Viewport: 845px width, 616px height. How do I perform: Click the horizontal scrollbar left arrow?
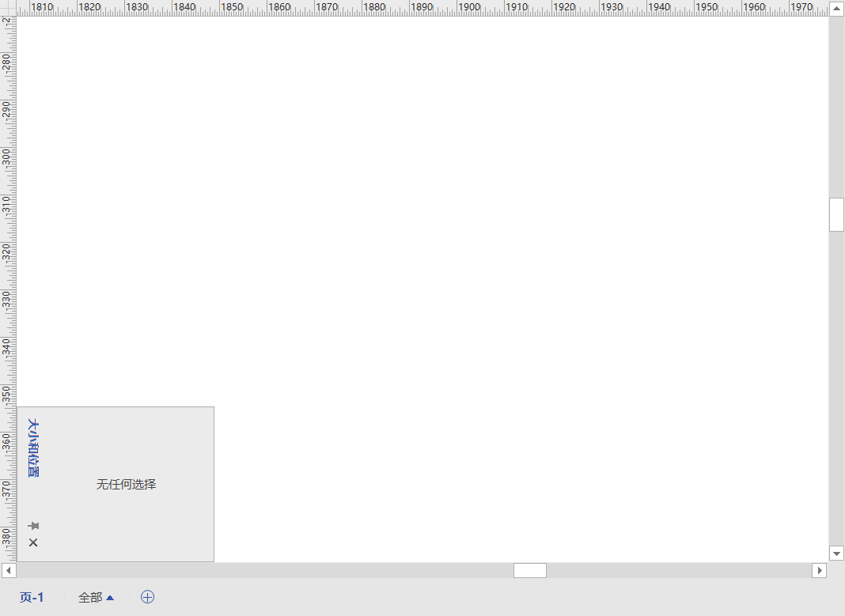pos(8,570)
